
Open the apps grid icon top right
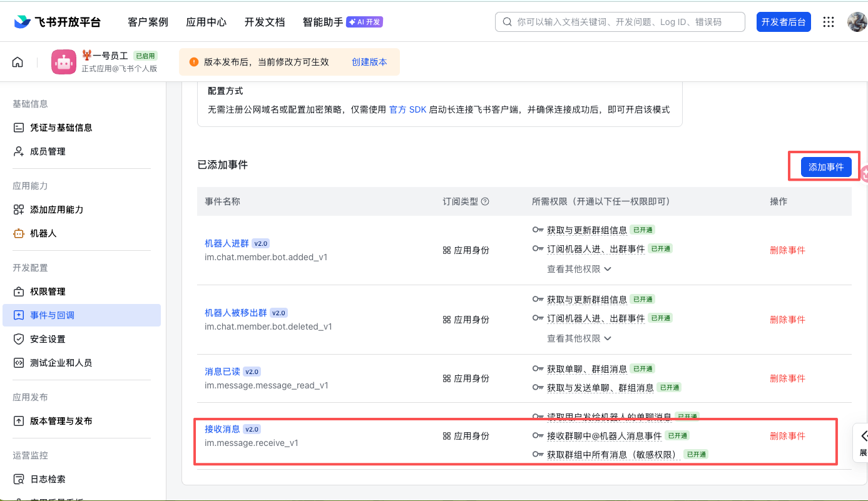coord(829,21)
